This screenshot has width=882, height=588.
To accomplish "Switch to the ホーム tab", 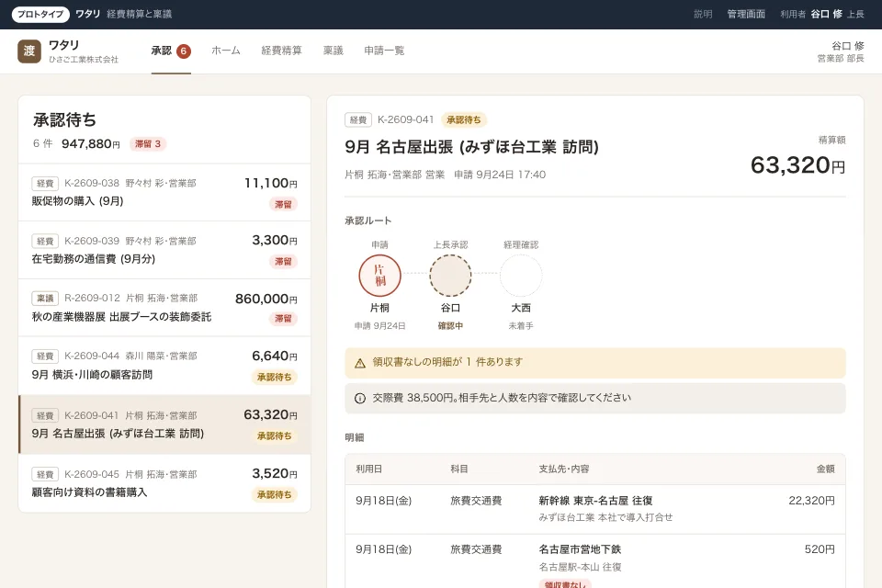I will [x=226, y=51].
